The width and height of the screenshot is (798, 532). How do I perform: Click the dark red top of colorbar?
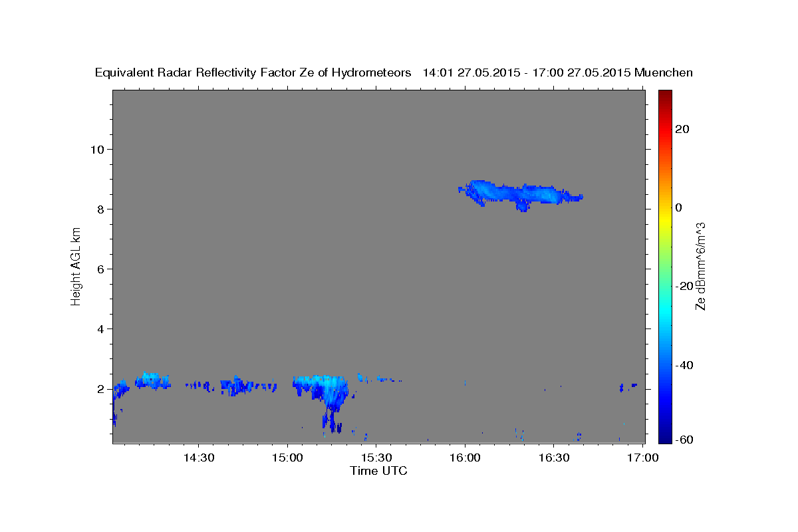tap(664, 95)
